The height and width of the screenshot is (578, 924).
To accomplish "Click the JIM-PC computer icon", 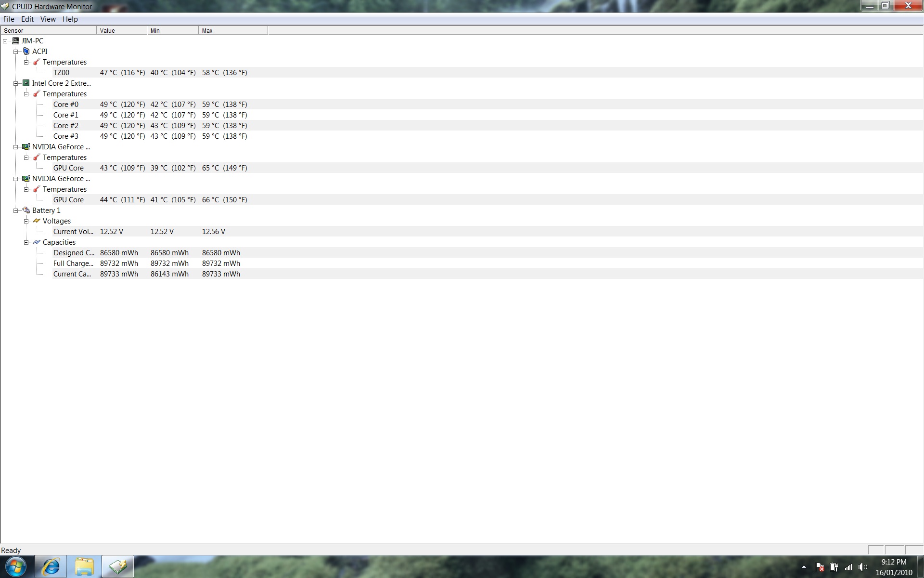I will [x=16, y=41].
